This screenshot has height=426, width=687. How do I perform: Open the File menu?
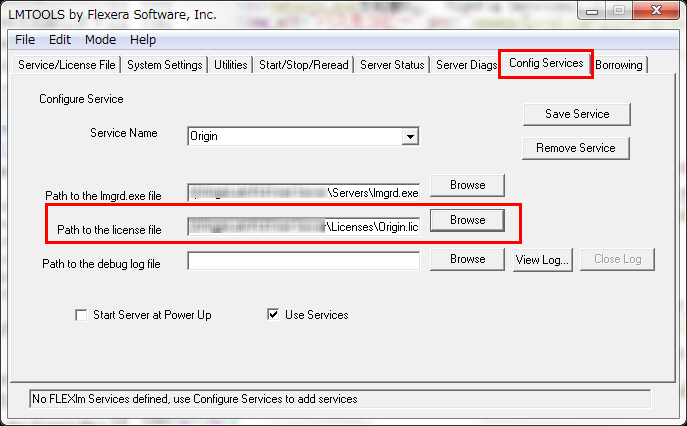click(25, 40)
